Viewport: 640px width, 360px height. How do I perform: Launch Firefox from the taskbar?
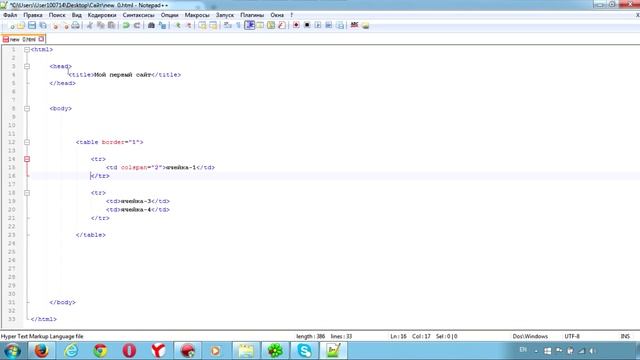(x=41, y=351)
